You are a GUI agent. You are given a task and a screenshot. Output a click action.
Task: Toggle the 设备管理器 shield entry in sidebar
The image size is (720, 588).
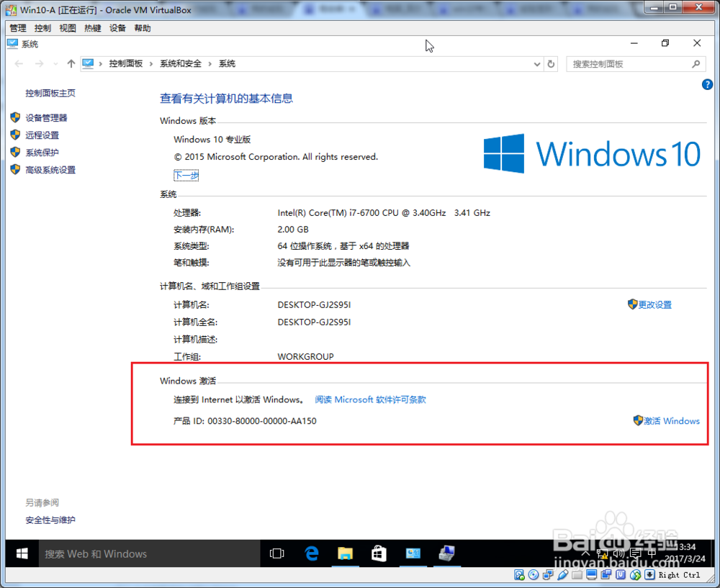pos(16,117)
